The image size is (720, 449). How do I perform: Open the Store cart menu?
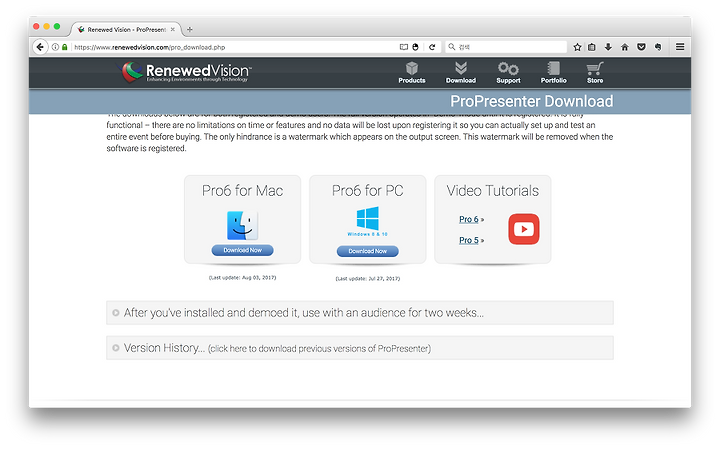(x=595, y=73)
